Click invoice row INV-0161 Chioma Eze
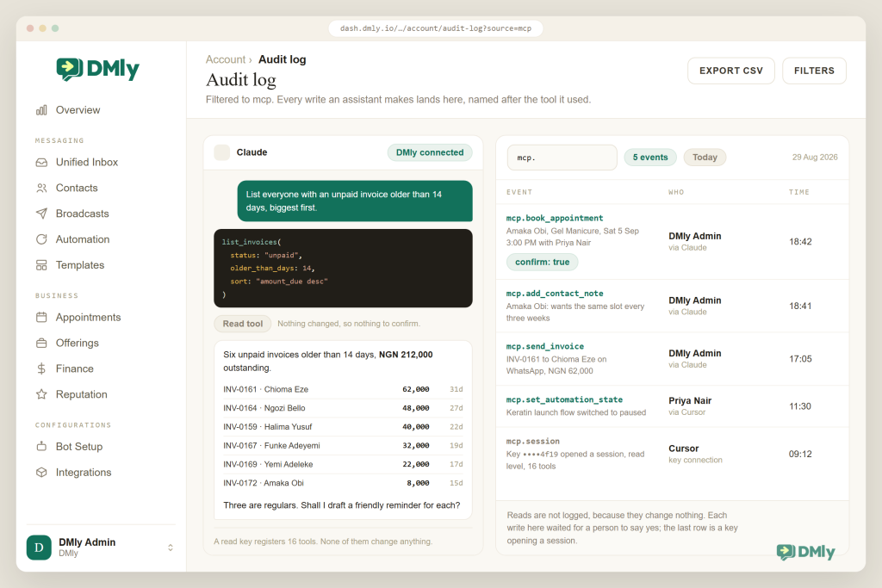882x588 pixels. click(343, 389)
